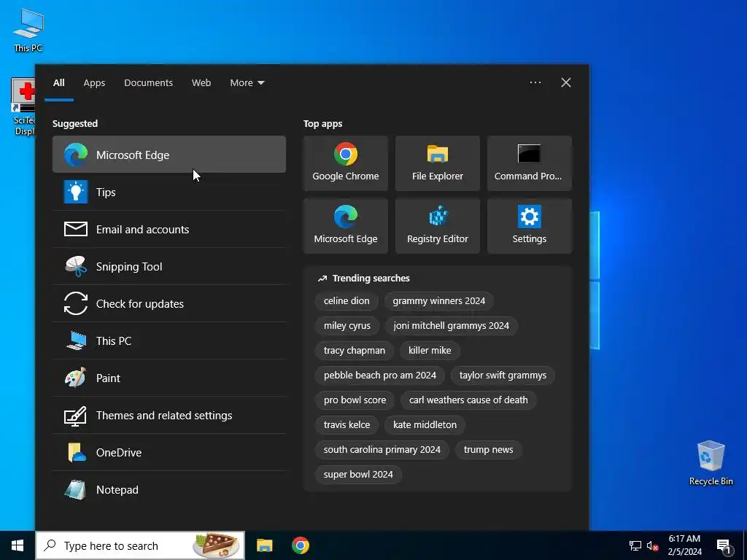Open OneDrive from suggestions
747x560 pixels.
tap(169, 452)
